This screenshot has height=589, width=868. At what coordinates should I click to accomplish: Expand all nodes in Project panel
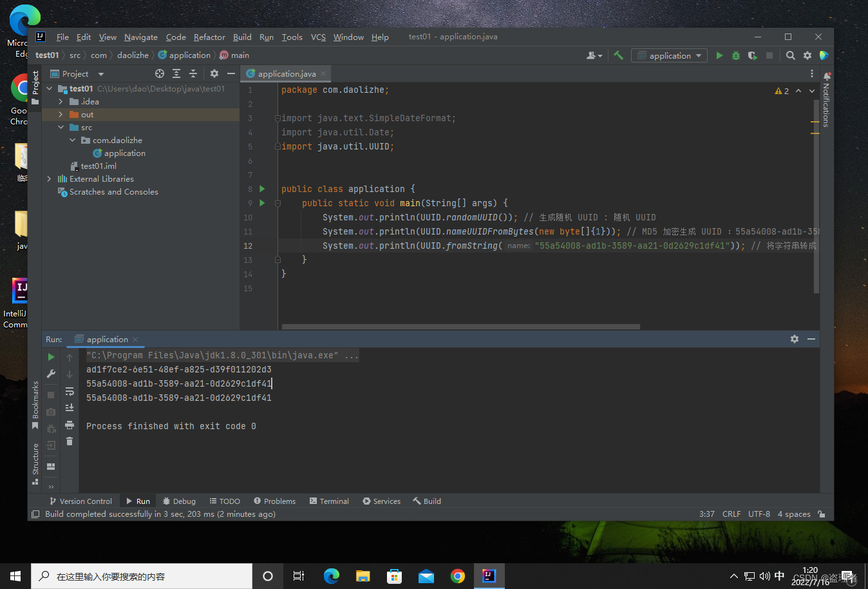coord(176,73)
